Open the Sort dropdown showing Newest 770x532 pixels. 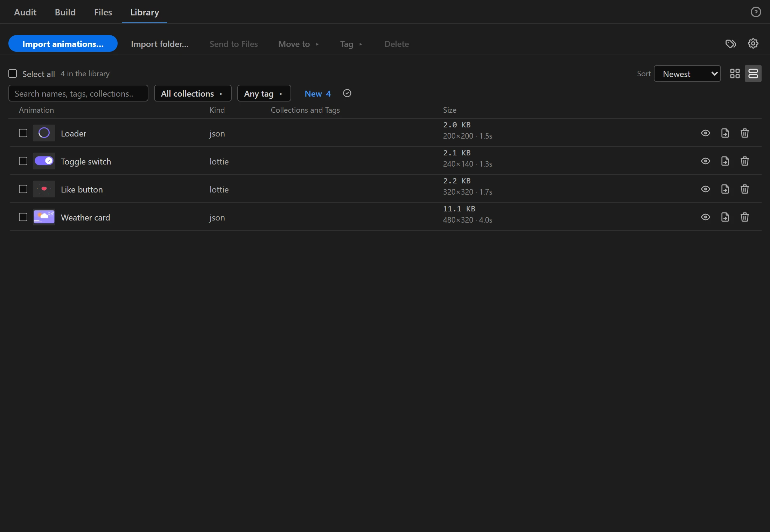coord(687,73)
